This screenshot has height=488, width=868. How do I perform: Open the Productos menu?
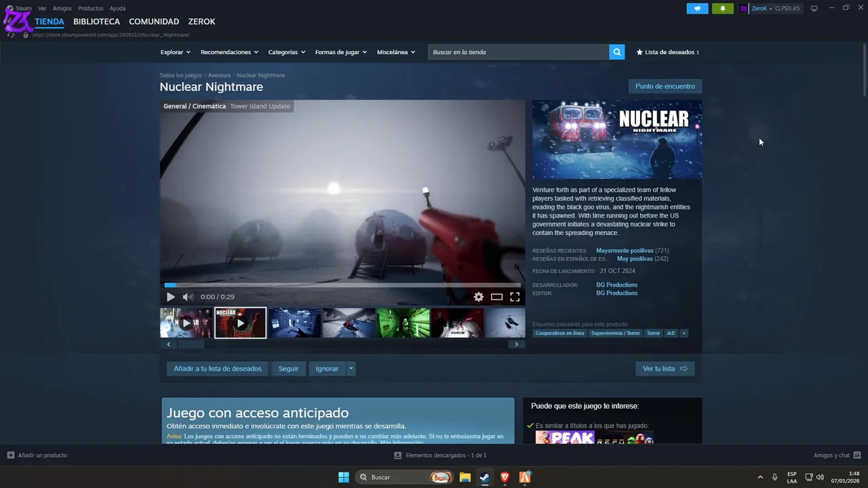91,8
